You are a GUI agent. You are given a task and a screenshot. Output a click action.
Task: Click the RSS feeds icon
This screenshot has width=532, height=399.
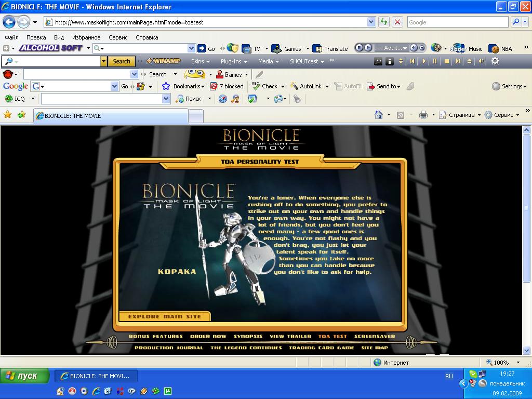[401, 115]
